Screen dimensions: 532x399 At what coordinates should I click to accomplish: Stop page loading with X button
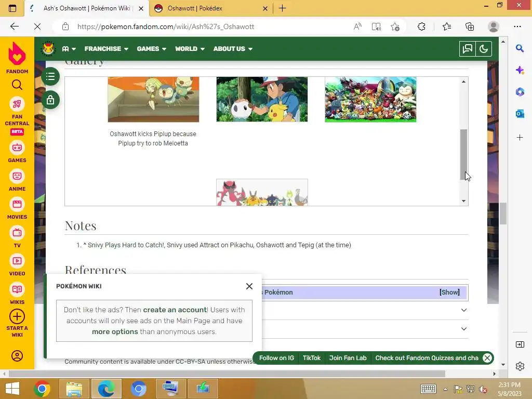click(37, 26)
